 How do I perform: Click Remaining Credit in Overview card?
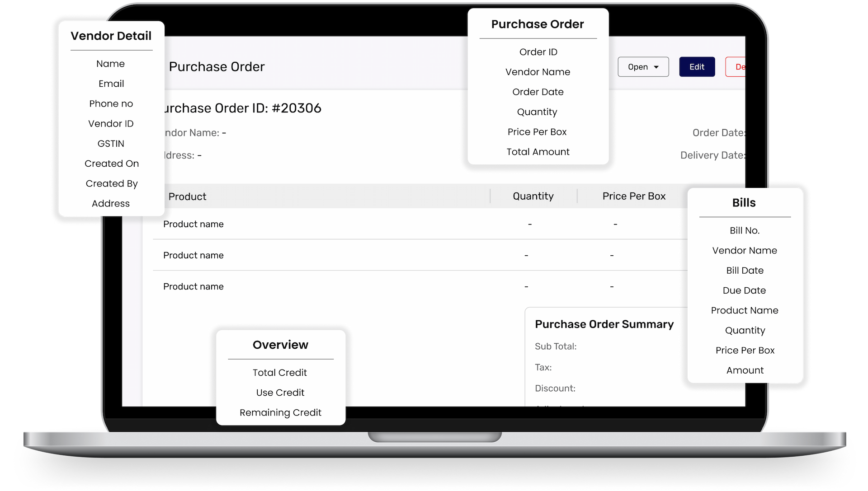pyautogui.click(x=280, y=412)
